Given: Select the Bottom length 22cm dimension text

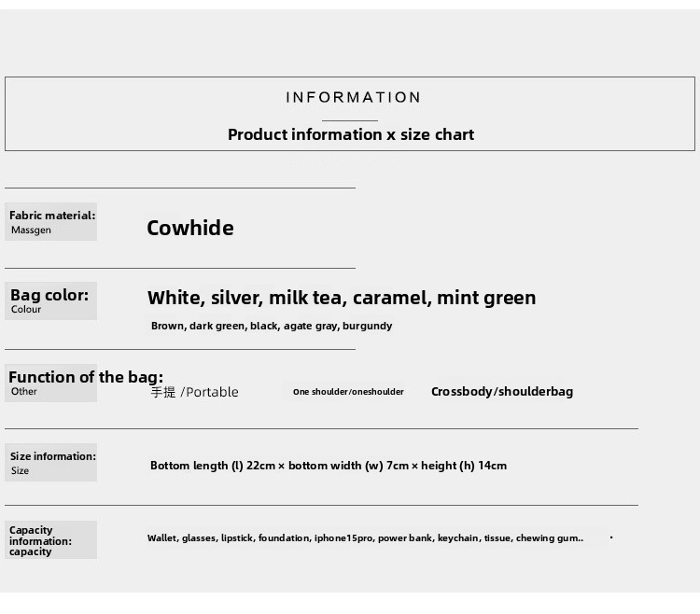Looking at the screenshot, I should coord(329,466).
